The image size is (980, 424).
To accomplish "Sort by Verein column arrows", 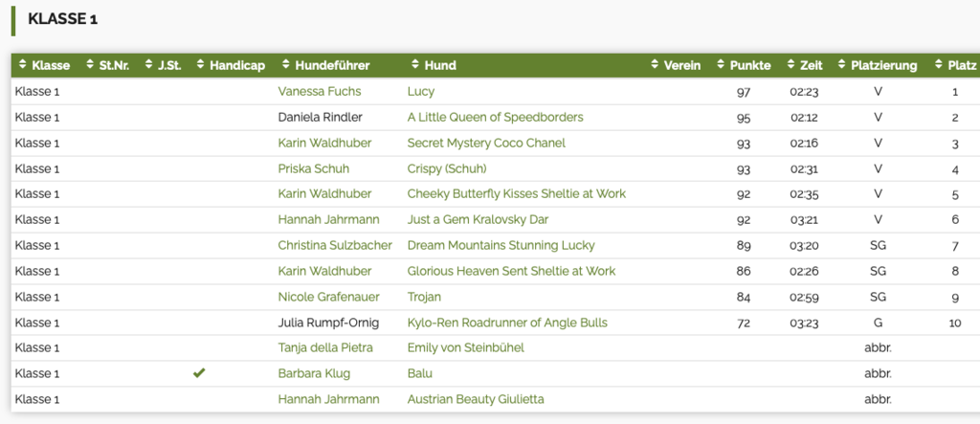I will pyautogui.click(x=655, y=66).
